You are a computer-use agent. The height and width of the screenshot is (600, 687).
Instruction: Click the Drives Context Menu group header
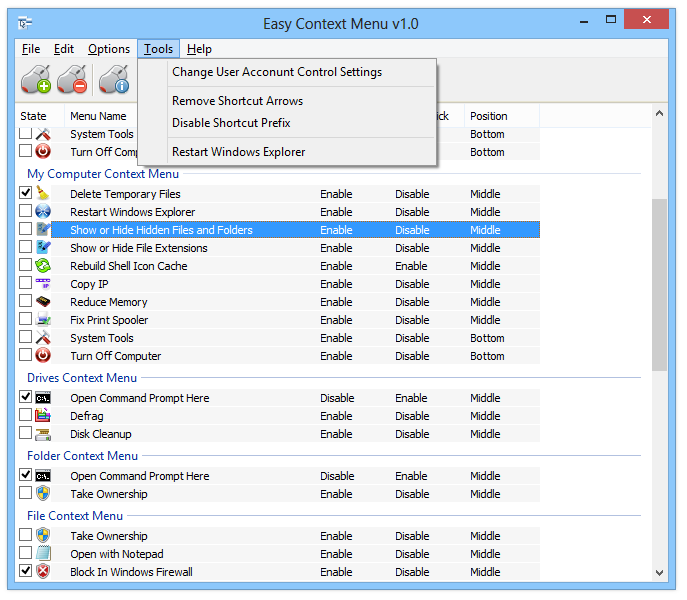point(82,378)
